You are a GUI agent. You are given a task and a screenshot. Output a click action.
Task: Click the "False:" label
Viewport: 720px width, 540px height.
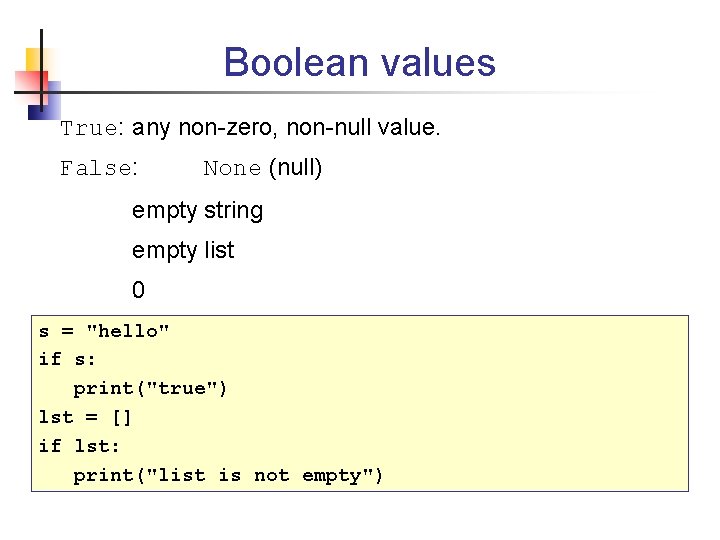(x=98, y=168)
